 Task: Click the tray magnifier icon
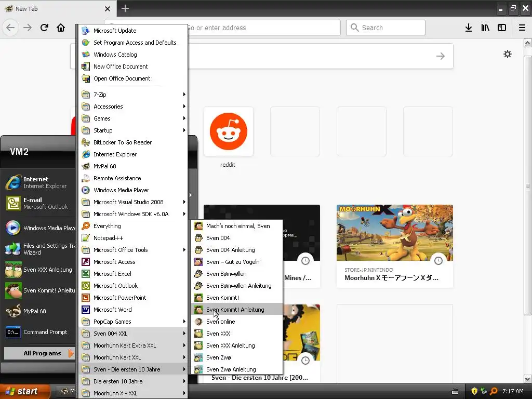[x=494, y=392]
